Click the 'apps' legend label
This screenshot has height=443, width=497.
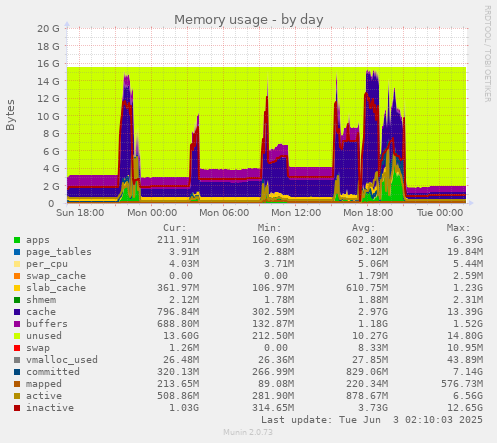click(x=38, y=240)
